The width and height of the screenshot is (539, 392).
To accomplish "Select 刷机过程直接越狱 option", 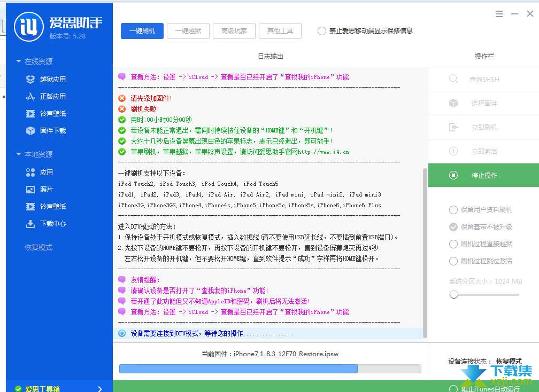I will pos(453,244).
